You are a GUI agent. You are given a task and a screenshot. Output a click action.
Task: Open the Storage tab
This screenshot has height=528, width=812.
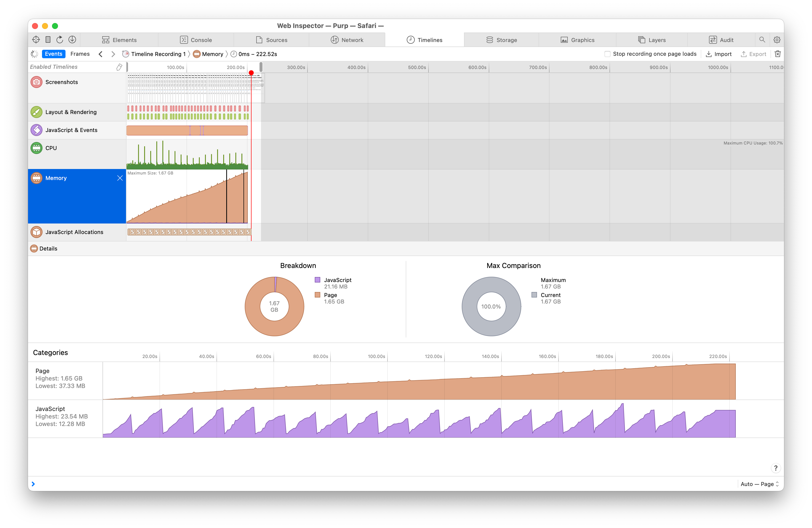point(501,40)
